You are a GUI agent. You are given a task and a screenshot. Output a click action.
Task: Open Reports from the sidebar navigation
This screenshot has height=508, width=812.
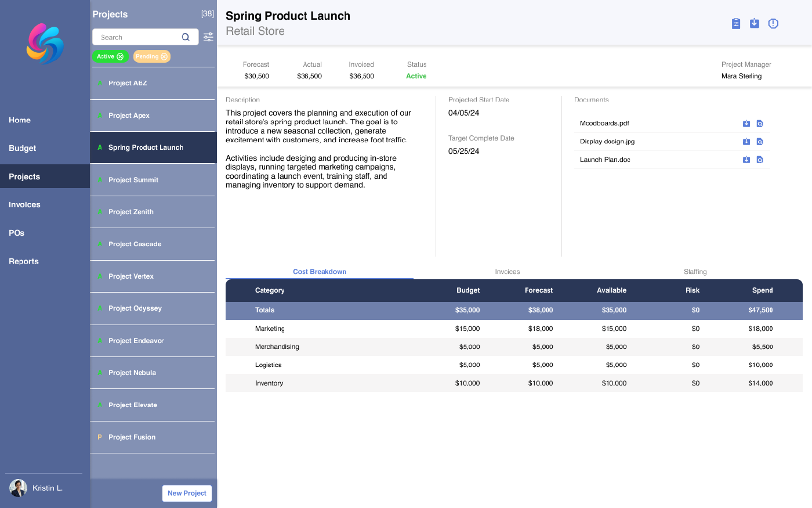click(x=24, y=261)
